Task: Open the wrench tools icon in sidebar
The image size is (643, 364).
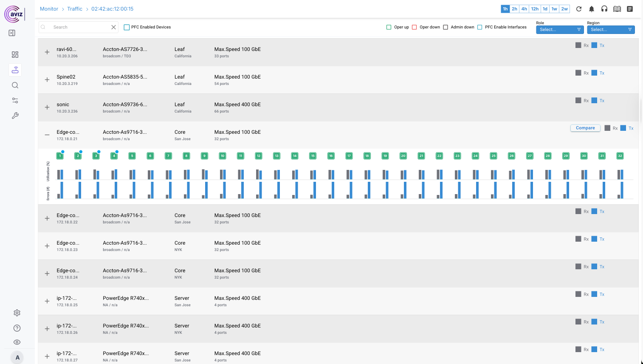Action: click(15, 116)
